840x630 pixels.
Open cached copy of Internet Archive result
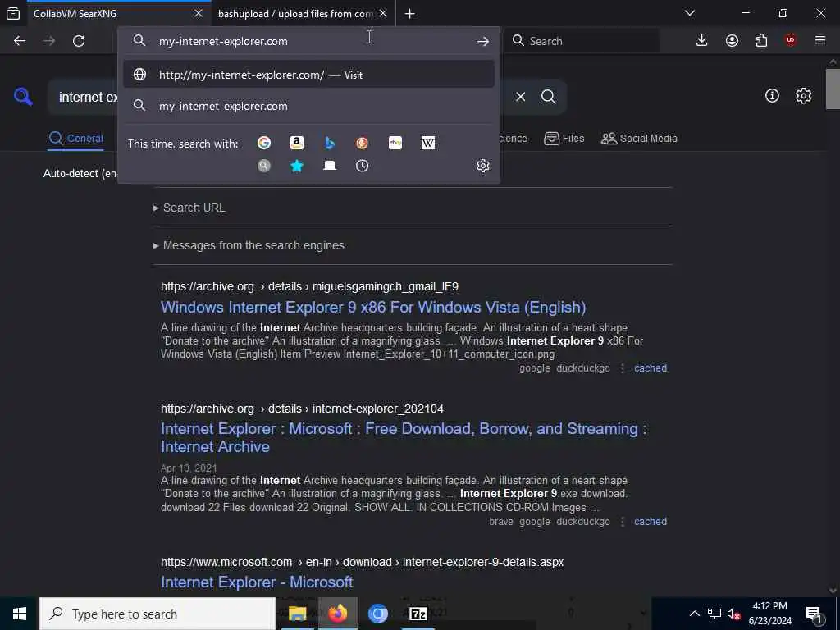pos(651,522)
